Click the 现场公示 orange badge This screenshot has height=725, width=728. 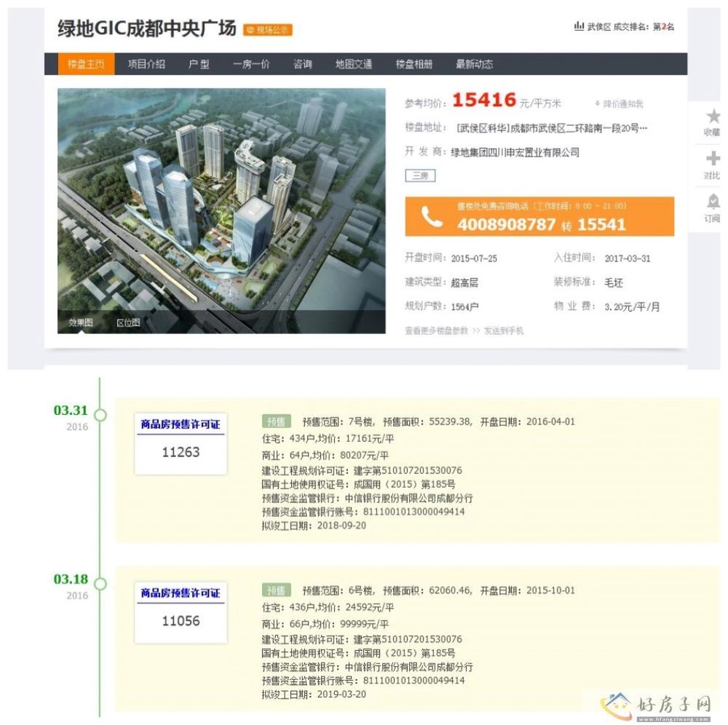point(268,30)
